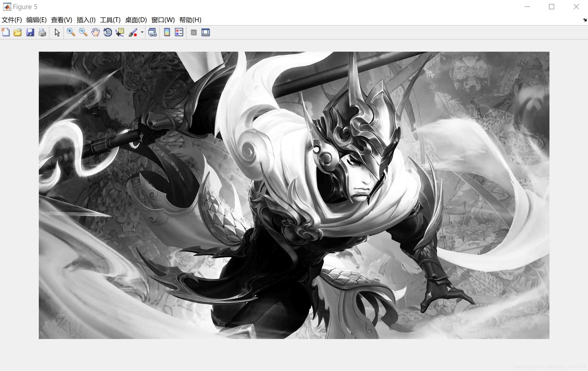Select the Edit Plot arrow tool
This screenshot has width=588, height=371.
57,32
